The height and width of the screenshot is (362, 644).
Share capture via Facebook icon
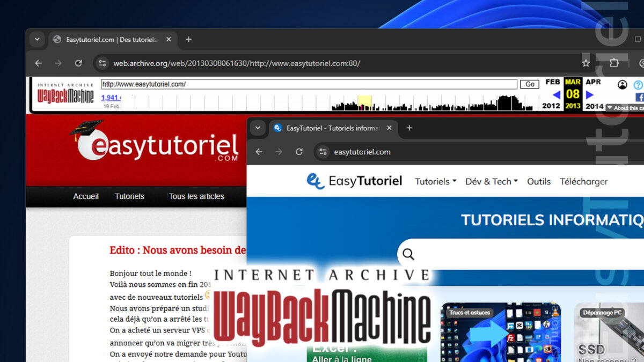(x=639, y=97)
